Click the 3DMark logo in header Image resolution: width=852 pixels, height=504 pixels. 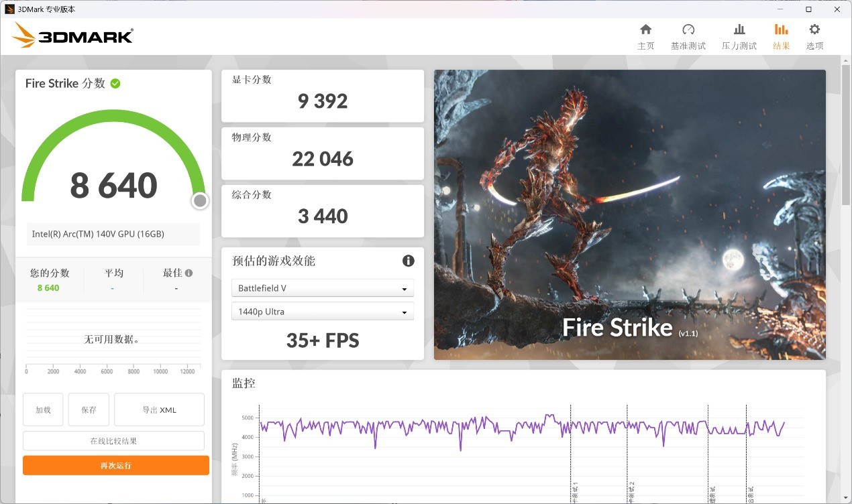(x=72, y=36)
